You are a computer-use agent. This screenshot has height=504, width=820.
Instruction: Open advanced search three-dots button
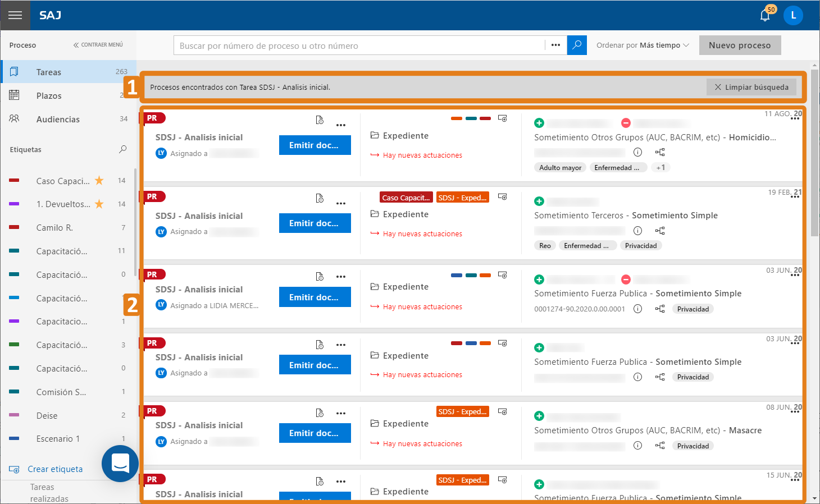(555, 45)
